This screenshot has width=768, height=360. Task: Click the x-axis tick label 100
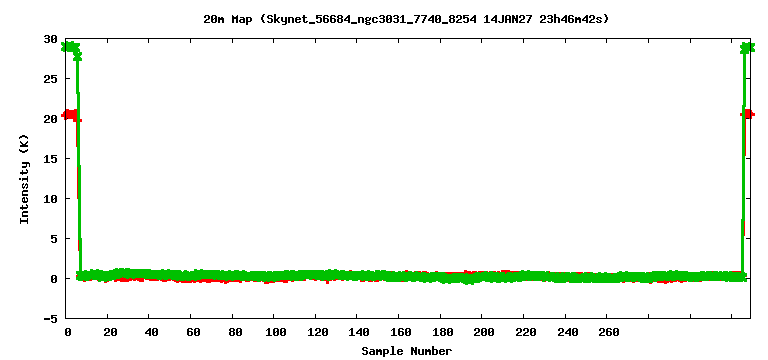pyautogui.click(x=273, y=332)
